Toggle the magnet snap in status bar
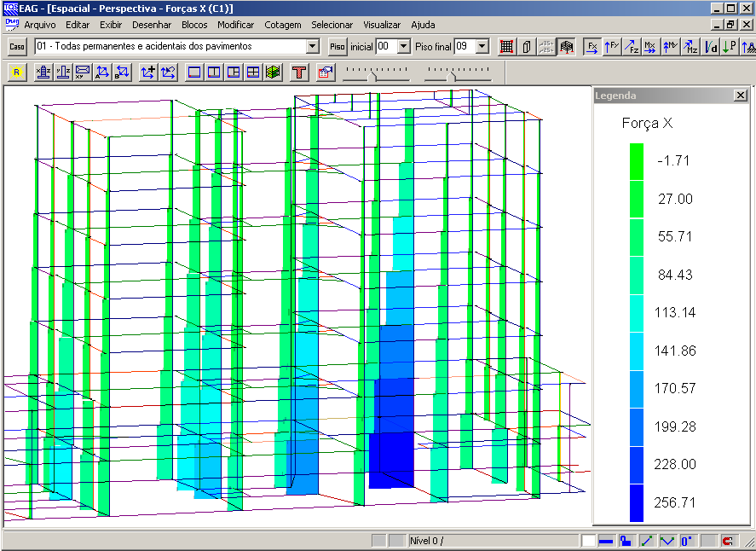 pos(728,541)
